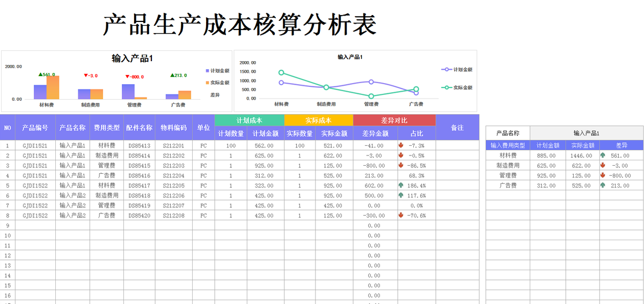Image resolution: width=644 pixels, height=304 pixels.
Task: Click the purple 计划金额 legend square in bar chart
Action: click(x=208, y=71)
